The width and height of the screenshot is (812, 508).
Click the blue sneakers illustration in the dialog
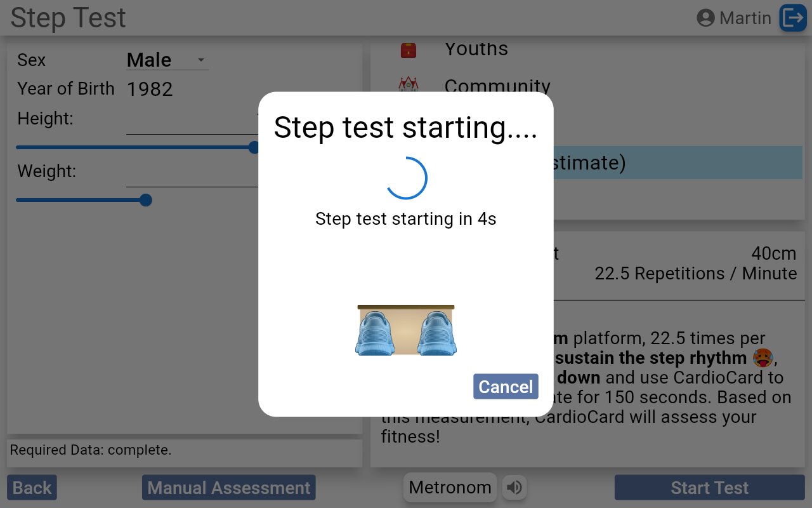click(x=406, y=330)
